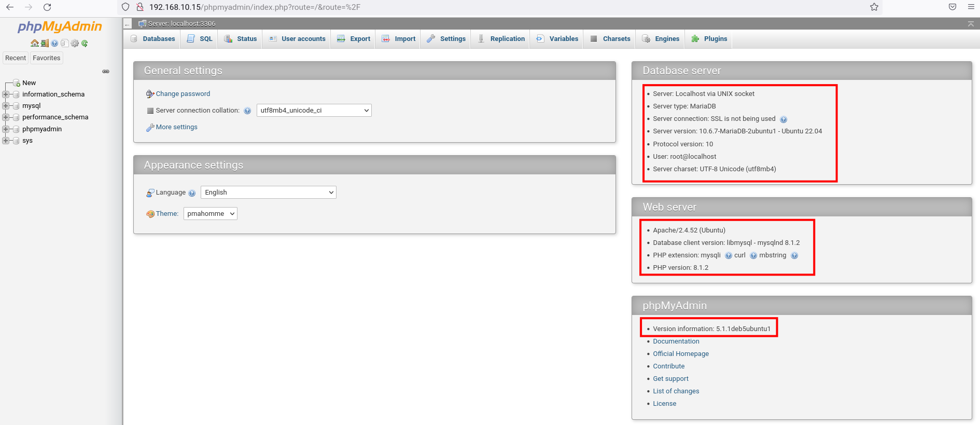Click browser back arrow
This screenshot has height=425, width=980.
click(10, 7)
